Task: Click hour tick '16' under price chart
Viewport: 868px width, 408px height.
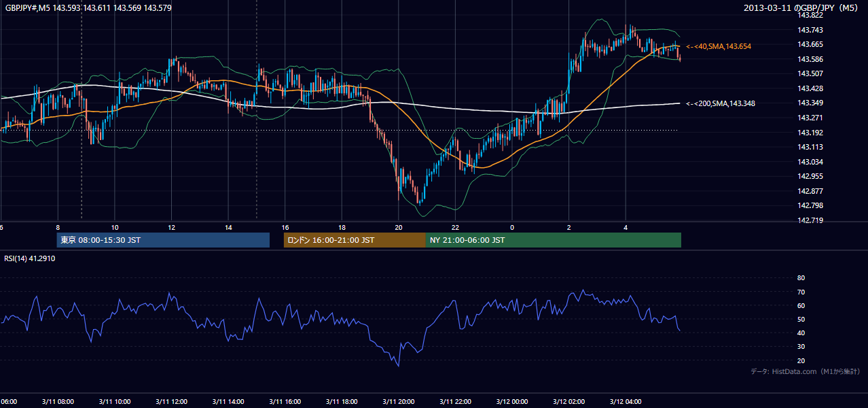Action: [285, 228]
